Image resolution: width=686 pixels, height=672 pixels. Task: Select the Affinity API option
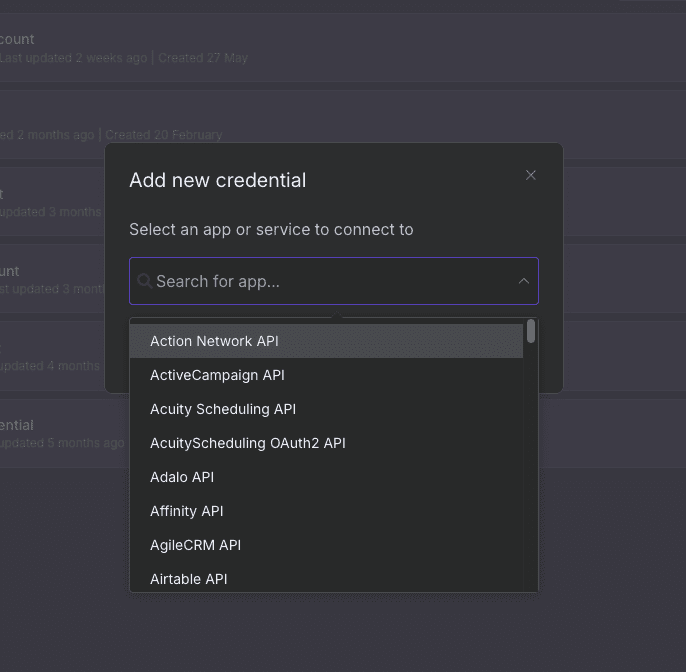(x=186, y=511)
